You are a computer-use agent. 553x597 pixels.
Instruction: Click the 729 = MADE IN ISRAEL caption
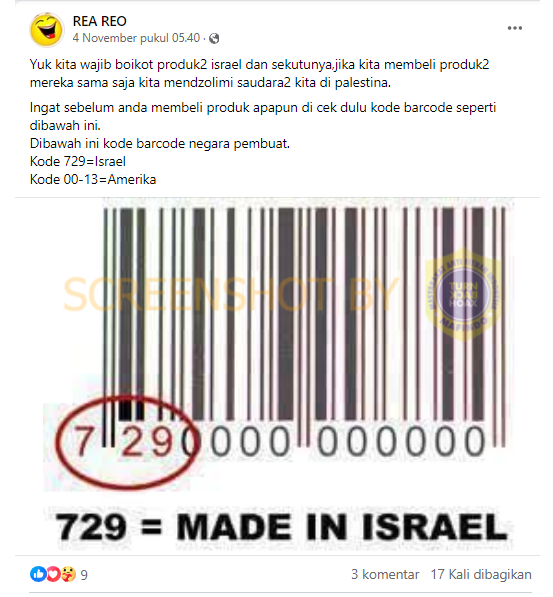(282, 527)
